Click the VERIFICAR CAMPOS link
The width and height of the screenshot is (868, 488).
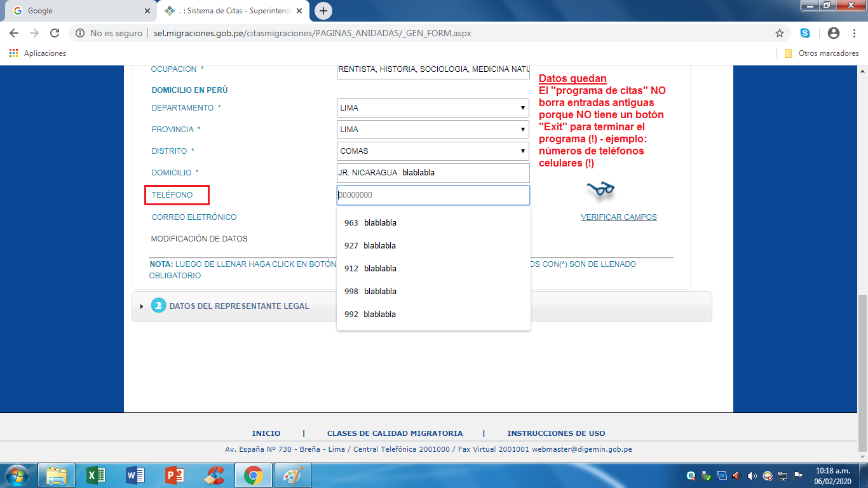pyautogui.click(x=618, y=217)
